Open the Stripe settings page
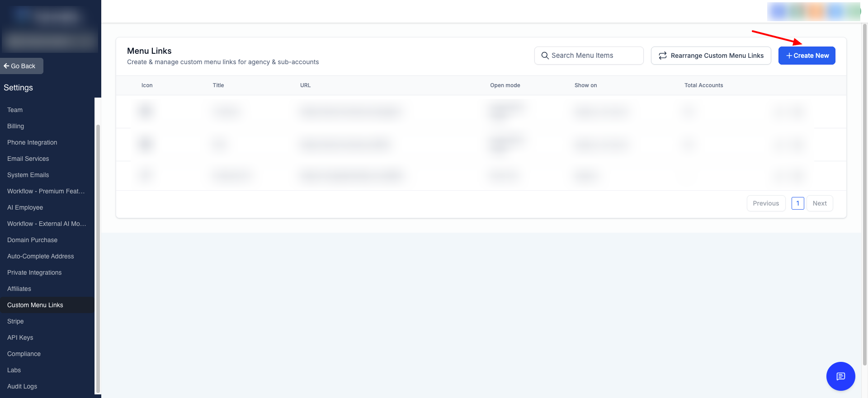Screen dimensions: 868x398 (15, 321)
